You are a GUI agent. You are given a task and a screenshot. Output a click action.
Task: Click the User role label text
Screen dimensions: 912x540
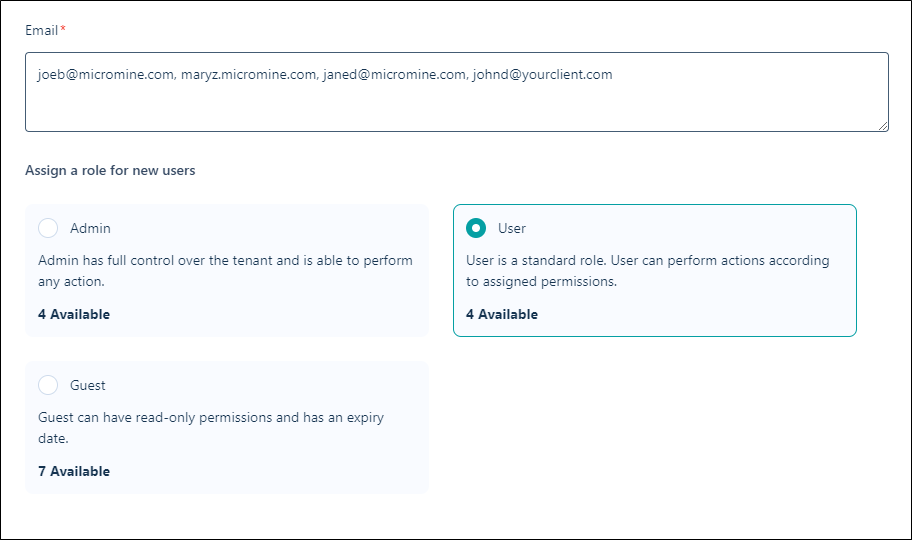point(512,228)
